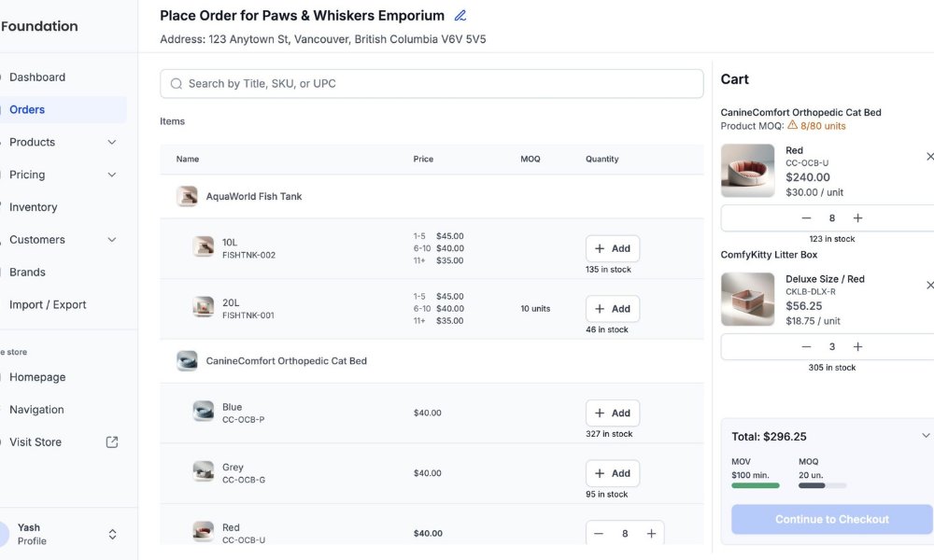Screen dimensions: 934x560
Task: Click the minus icon on Red row in items table
Action: 599,534
